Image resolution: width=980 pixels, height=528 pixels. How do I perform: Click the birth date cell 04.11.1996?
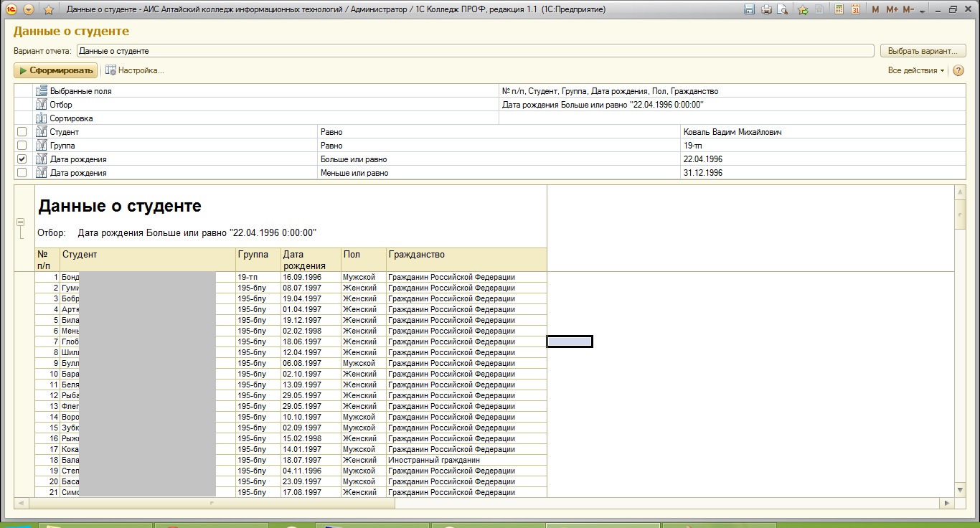click(311, 471)
